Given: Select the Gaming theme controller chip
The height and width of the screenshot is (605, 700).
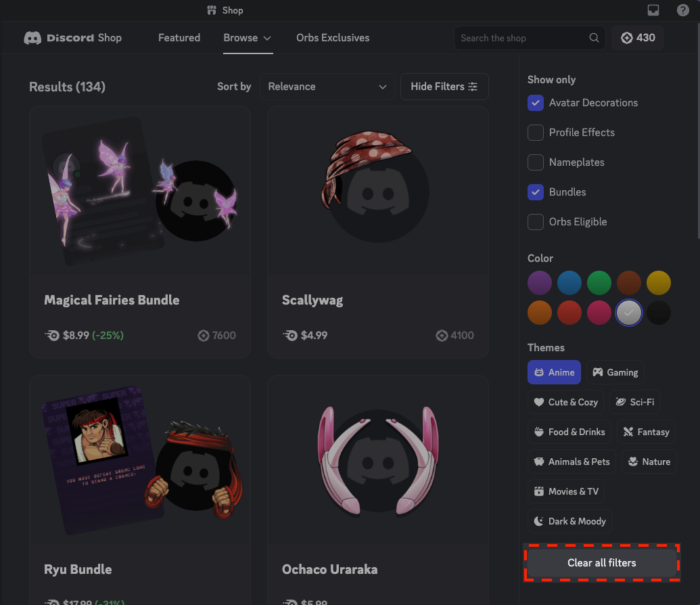Looking at the screenshot, I should point(615,372).
